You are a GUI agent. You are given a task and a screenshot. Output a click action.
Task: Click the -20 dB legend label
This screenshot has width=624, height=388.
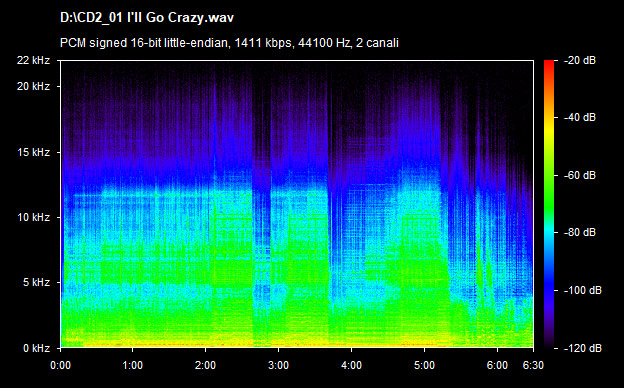coord(580,60)
